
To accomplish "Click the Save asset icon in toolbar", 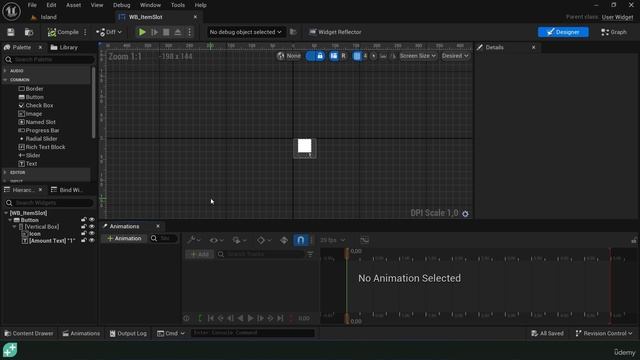I will (11, 32).
